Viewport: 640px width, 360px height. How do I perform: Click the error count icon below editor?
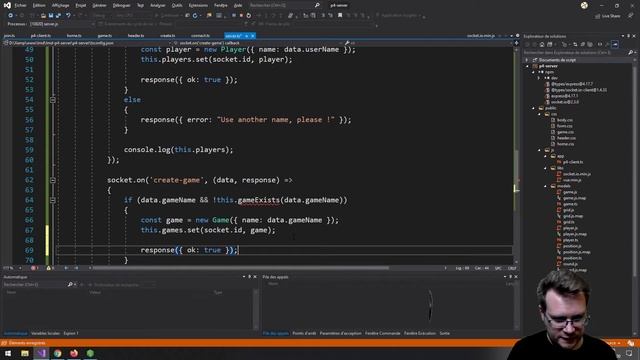pos(33,268)
